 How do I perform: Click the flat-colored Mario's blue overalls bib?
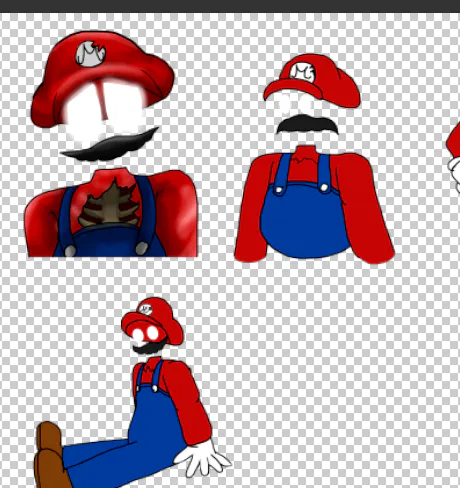click(305, 220)
